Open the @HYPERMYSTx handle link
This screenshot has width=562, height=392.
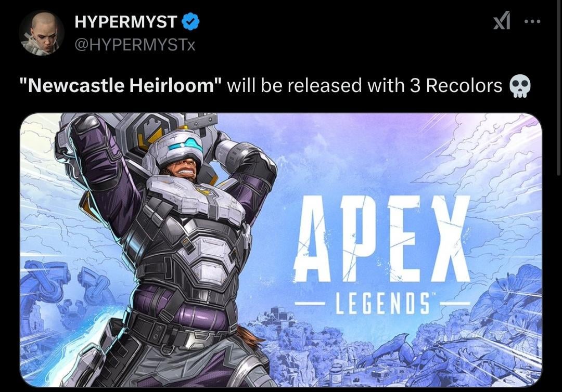tap(135, 45)
